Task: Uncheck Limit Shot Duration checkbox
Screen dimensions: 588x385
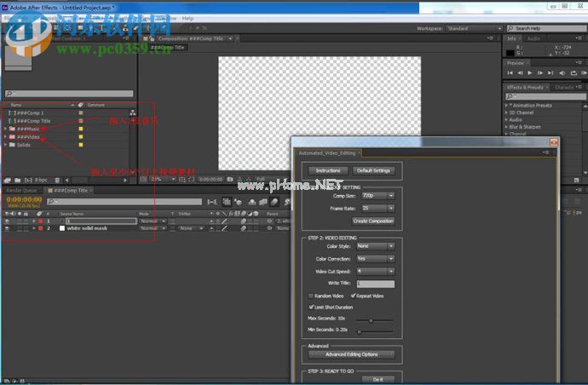Action: (x=311, y=307)
